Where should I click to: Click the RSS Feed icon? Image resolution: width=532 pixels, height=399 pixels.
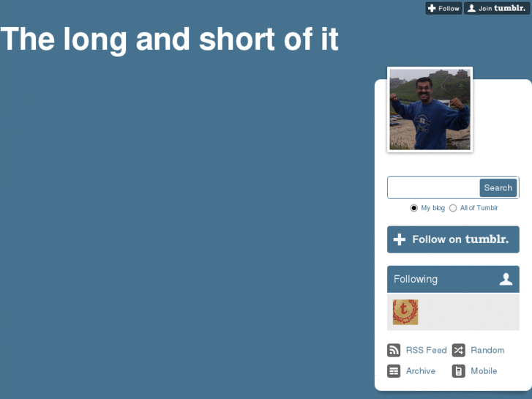(x=394, y=350)
